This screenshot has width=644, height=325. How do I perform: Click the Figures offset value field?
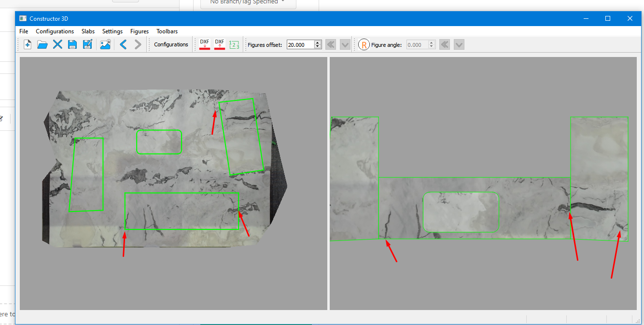300,45
